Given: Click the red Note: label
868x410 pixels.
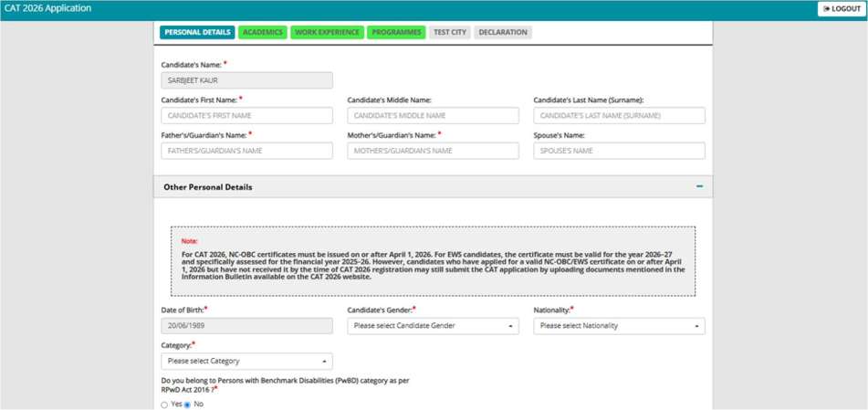Looking at the screenshot, I should point(189,242).
